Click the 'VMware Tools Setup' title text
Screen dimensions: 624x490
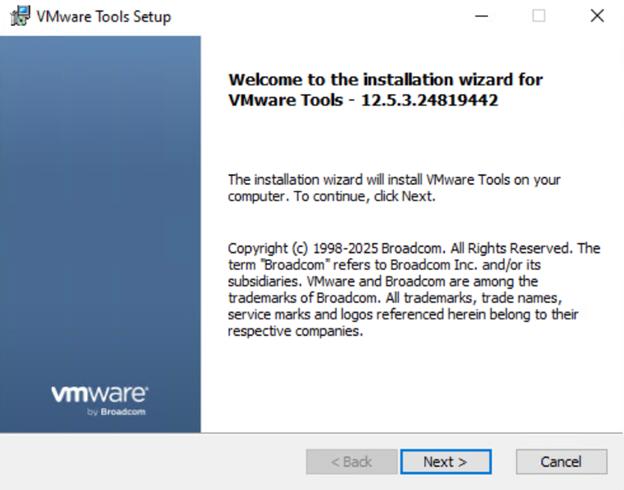click(x=104, y=17)
